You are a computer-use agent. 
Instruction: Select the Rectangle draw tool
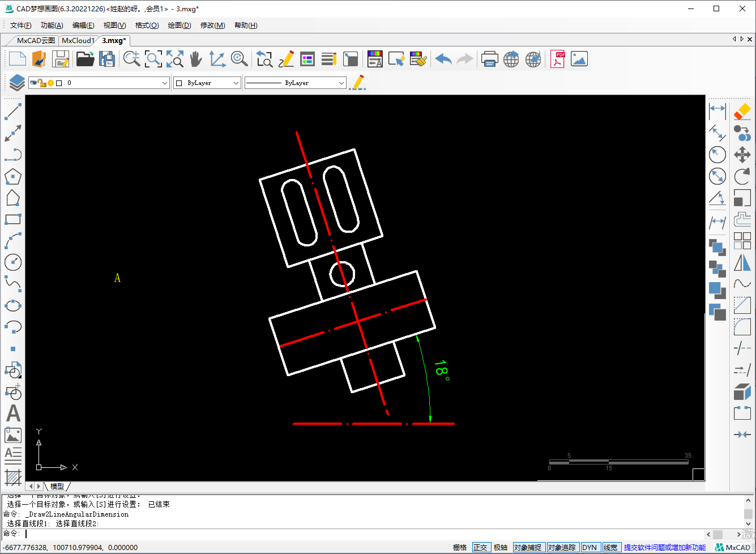point(12,219)
